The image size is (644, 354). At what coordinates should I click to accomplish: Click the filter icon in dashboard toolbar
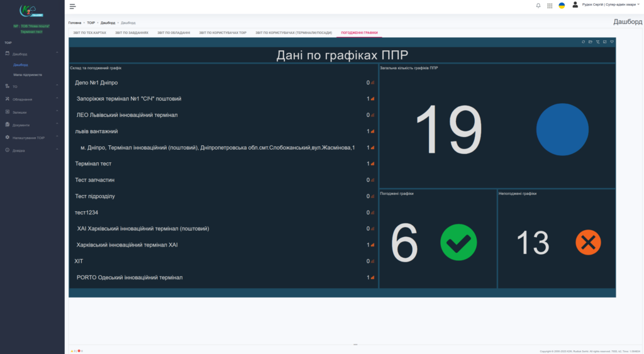coord(597,42)
